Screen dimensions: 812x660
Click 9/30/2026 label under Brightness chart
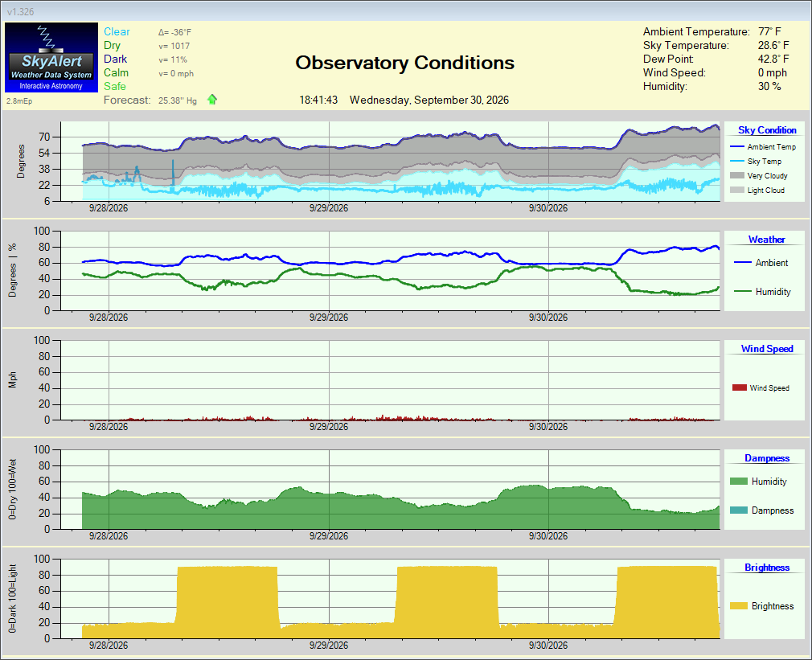pos(547,646)
